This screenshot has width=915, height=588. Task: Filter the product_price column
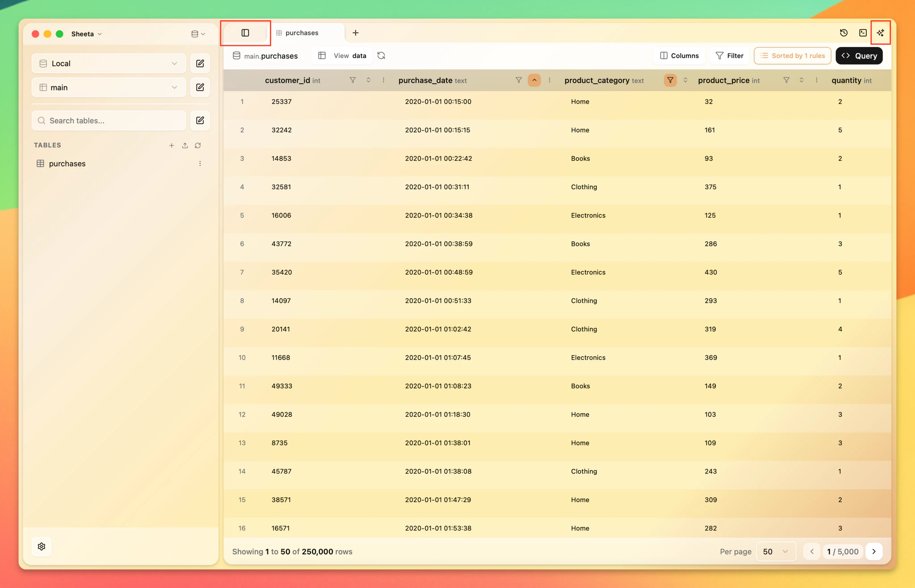pyautogui.click(x=786, y=80)
